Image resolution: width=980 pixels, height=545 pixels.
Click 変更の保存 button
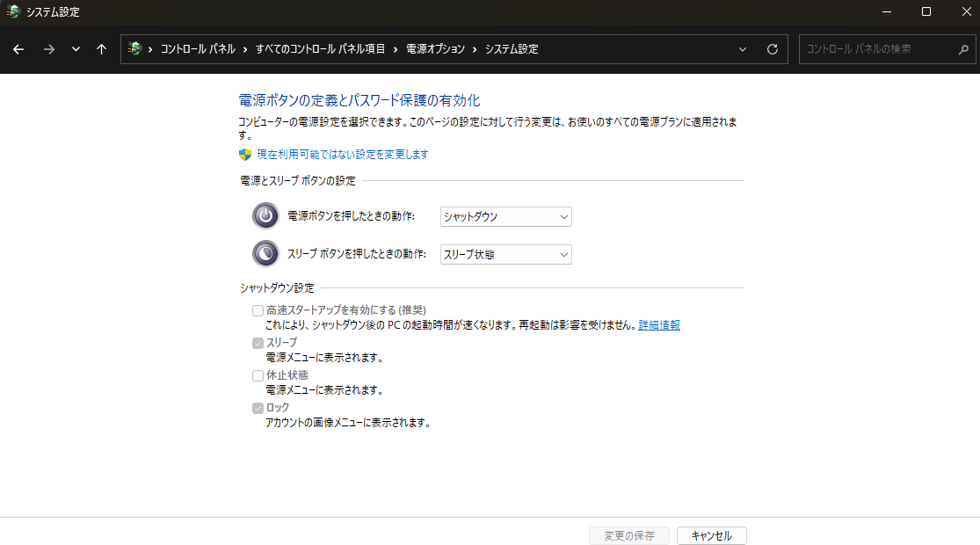[x=628, y=535]
